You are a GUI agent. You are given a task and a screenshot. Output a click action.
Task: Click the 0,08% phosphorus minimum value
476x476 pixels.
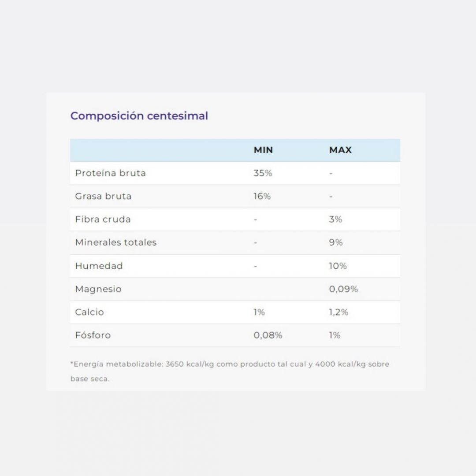pos(268,335)
